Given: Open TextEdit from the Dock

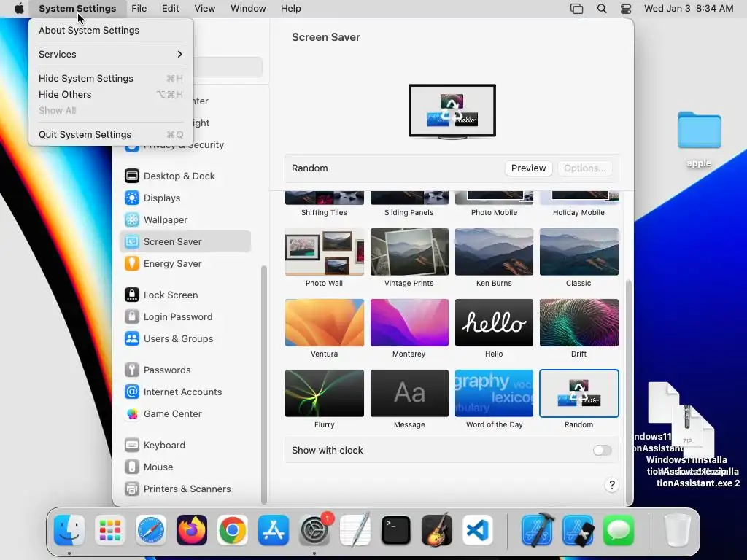Looking at the screenshot, I should point(355,530).
